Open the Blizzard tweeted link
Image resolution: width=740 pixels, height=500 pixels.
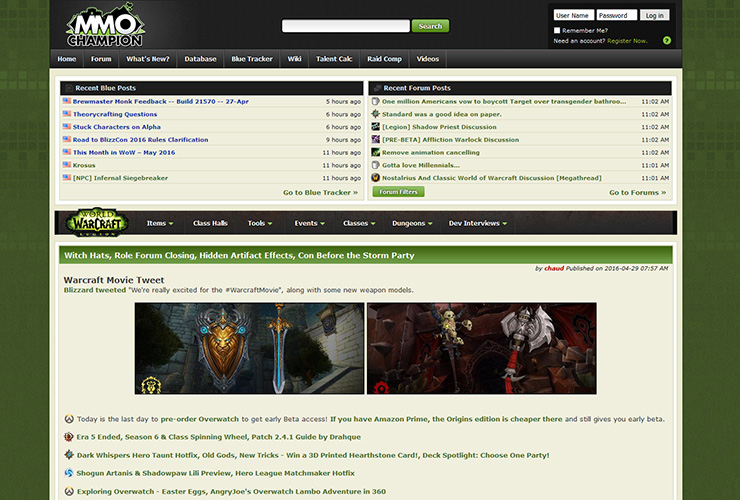click(x=95, y=290)
